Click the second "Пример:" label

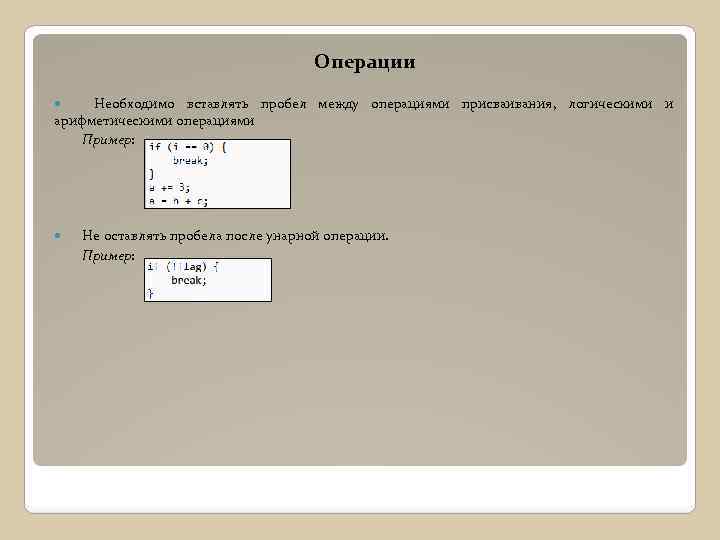pyautogui.click(x=109, y=255)
